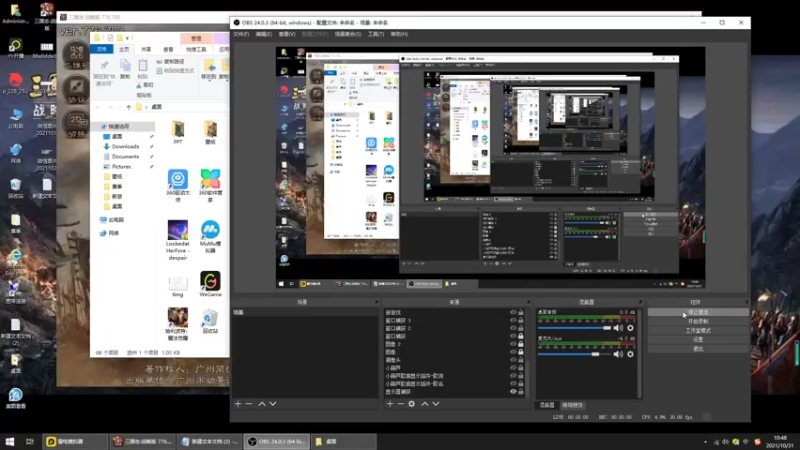
Task: Toggle lock on 窗口捕获 source
Action: (521, 336)
